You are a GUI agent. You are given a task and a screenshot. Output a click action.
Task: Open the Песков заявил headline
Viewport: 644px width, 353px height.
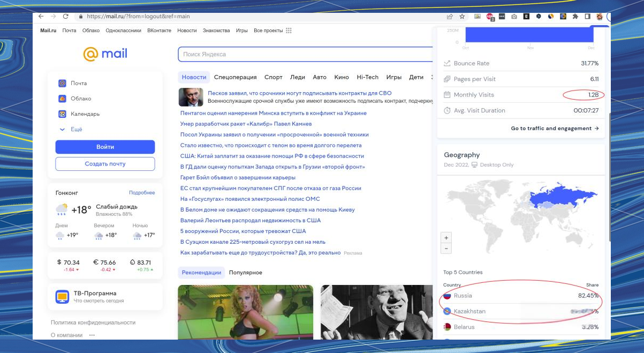(299, 93)
